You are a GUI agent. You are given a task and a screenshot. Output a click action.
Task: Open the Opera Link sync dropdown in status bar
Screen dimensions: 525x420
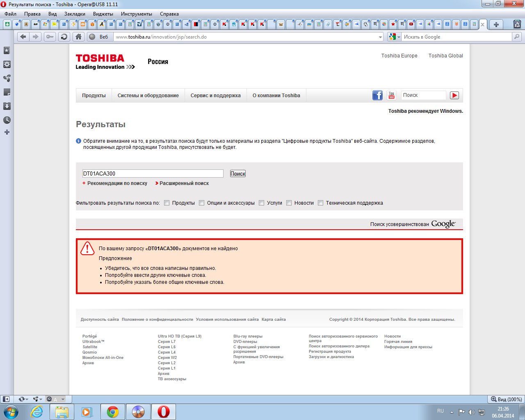pos(23,399)
